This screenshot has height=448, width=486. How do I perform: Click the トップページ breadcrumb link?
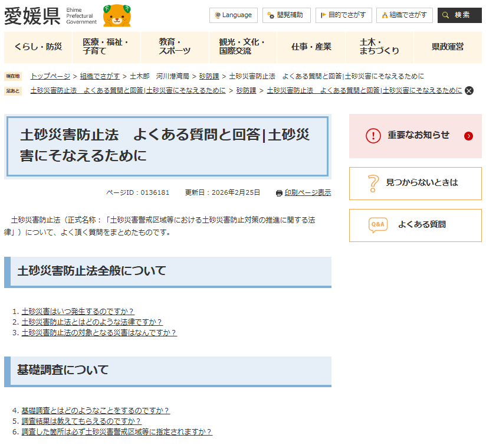coord(50,76)
